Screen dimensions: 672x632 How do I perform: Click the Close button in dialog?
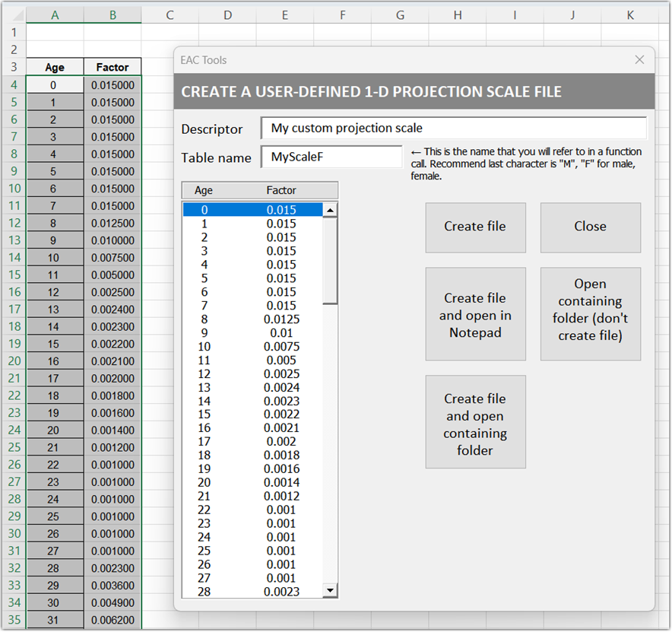[590, 227]
